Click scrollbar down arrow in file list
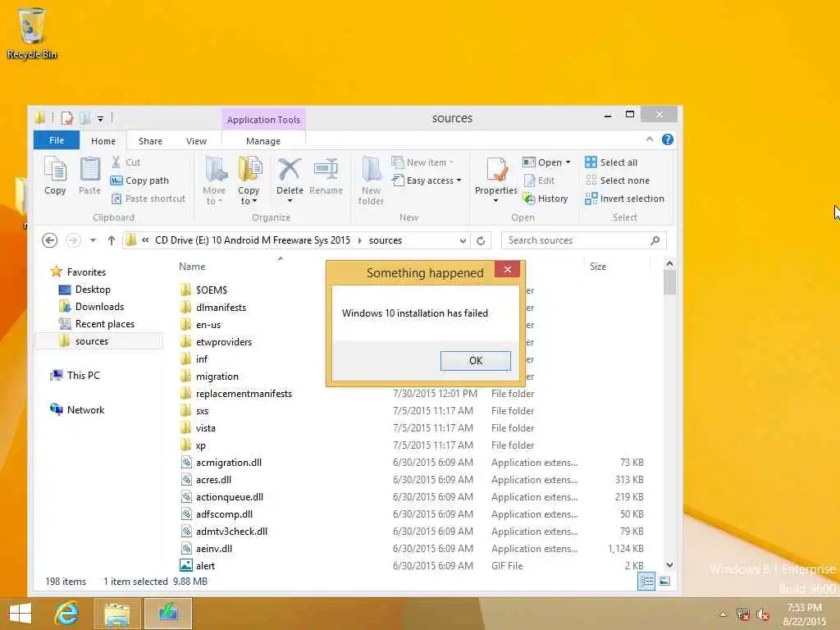 [669, 565]
